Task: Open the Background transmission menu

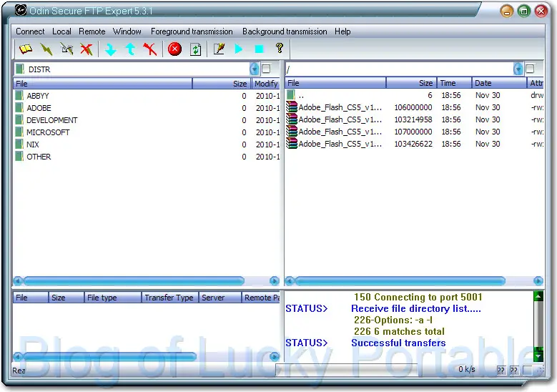Action: point(285,31)
